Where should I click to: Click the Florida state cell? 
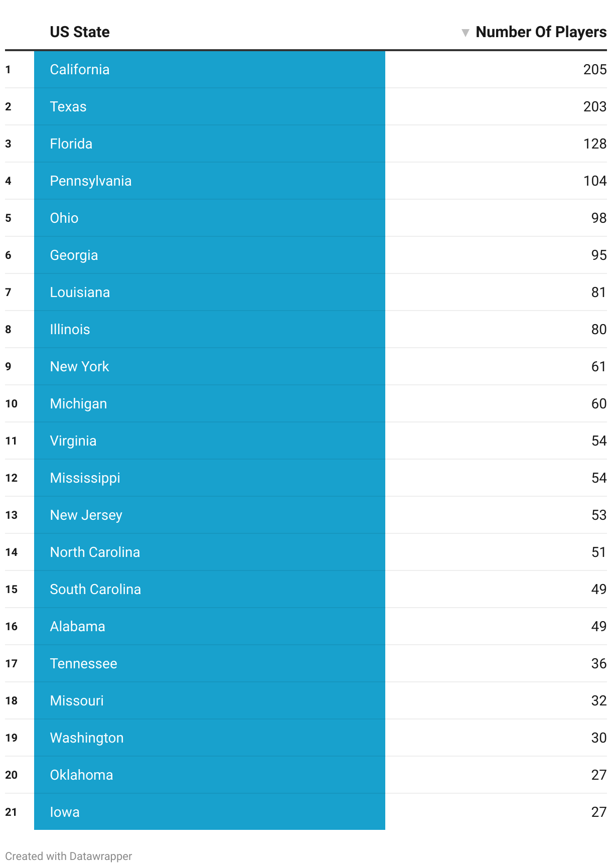210,143
